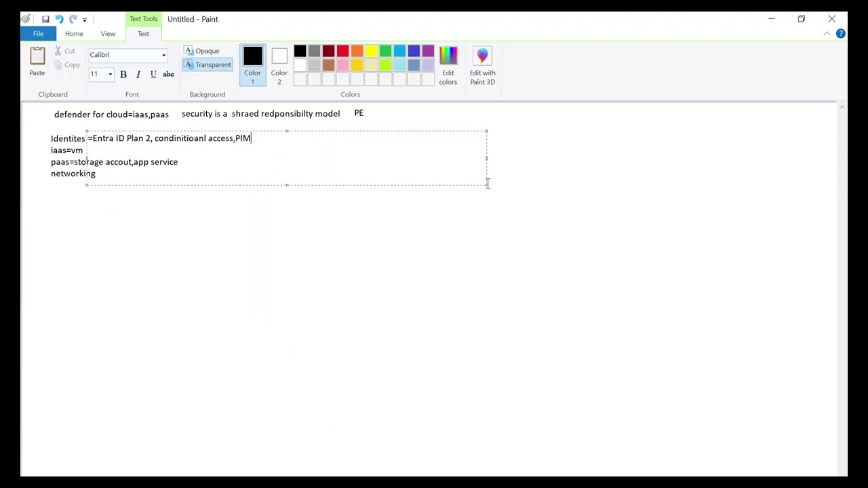Open the File menu
The image size is (868, 488).
[x=38, y=34]
